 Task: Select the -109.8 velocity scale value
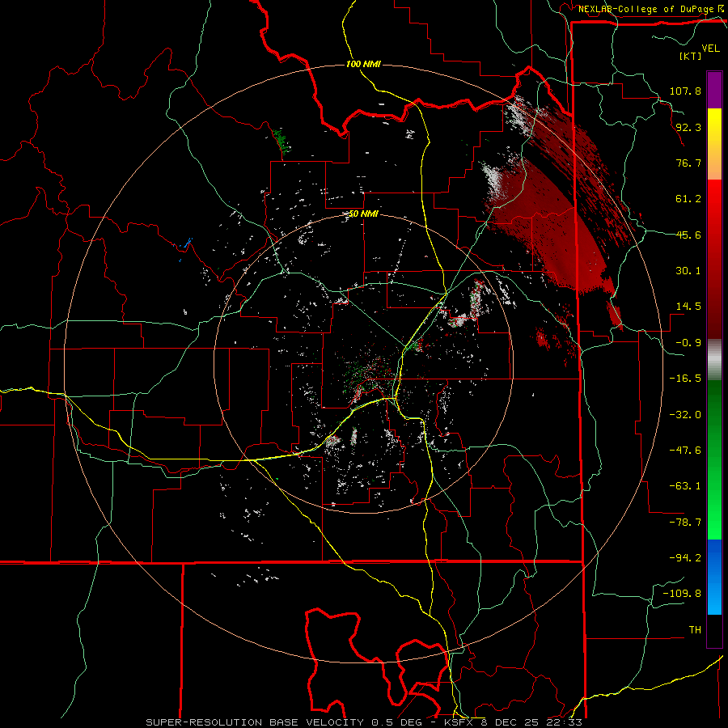click(x=683, y=594)
